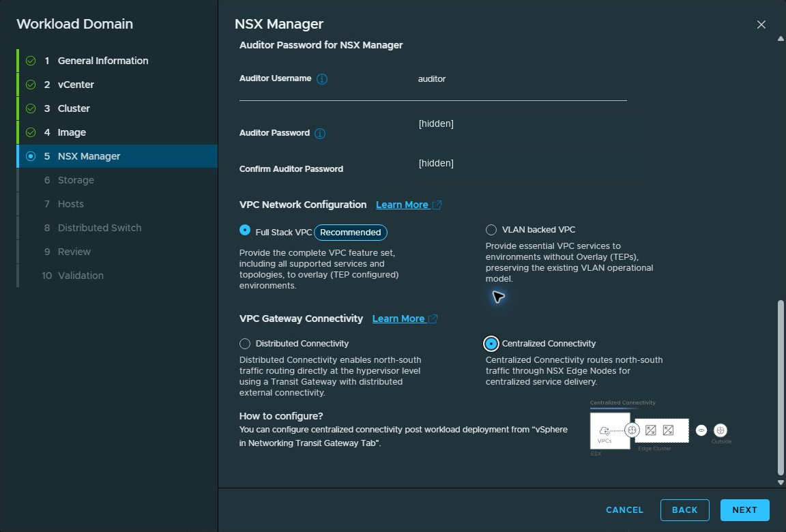Click the CANCEL button
Viewport: 786px width, 532px height.
point(624,510)
